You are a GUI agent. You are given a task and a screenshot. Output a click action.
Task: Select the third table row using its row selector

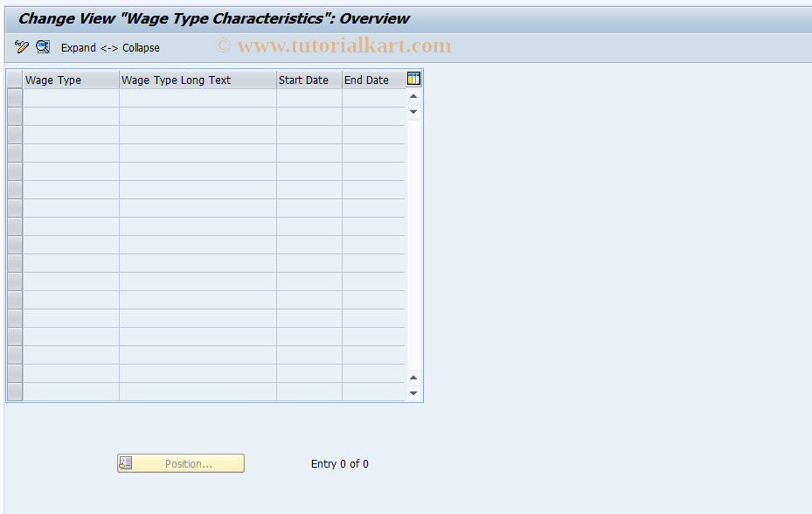click(x=15, y=135)
